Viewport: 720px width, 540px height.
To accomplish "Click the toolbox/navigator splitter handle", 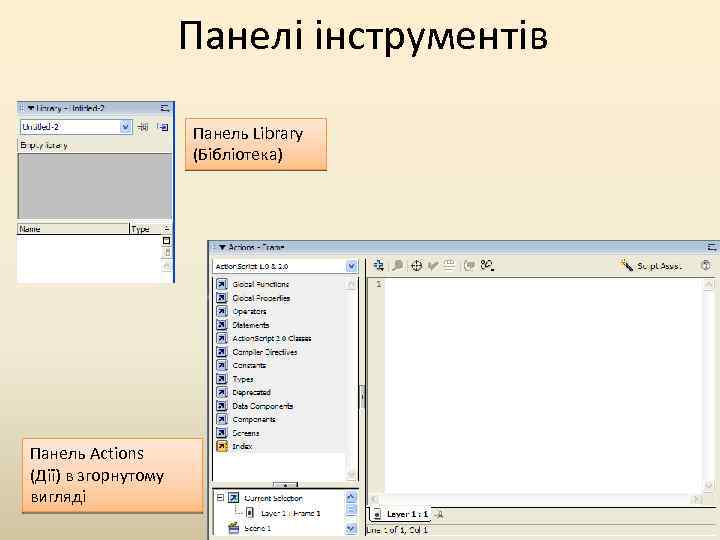I will tap(285, 485).
